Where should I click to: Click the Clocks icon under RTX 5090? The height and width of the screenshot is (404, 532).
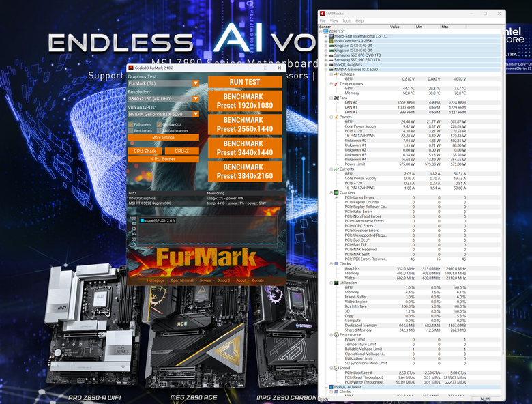(x=336, y=264)
